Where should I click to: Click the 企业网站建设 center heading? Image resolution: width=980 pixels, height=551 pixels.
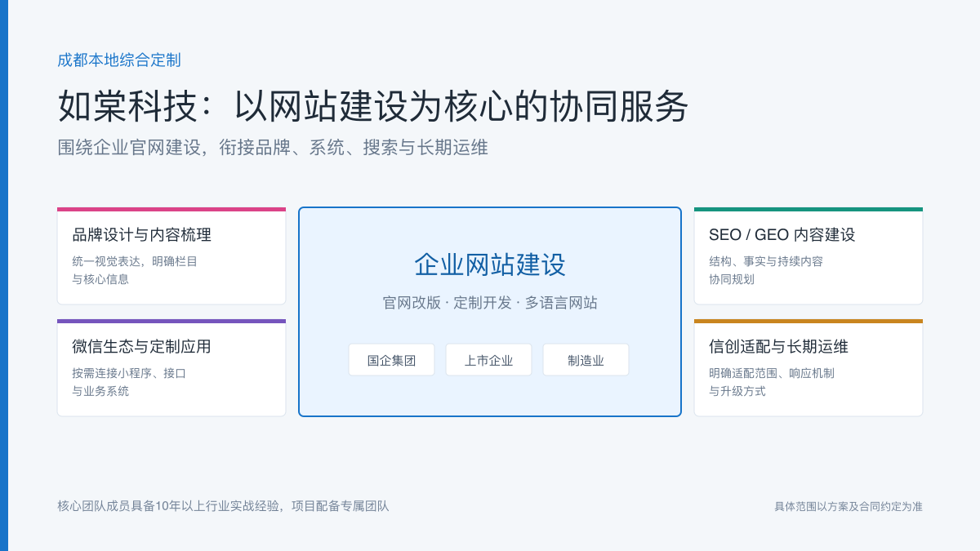click(x=490, y=265)
